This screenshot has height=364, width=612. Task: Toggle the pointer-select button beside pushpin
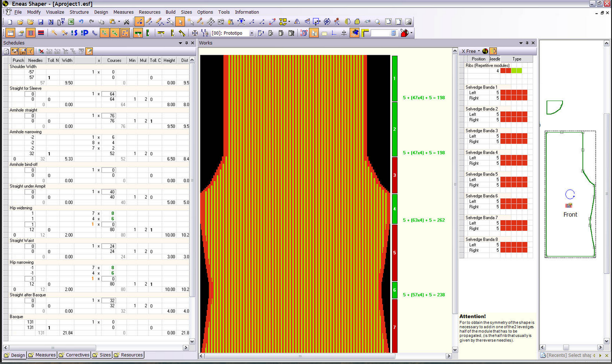coord(314,33)
